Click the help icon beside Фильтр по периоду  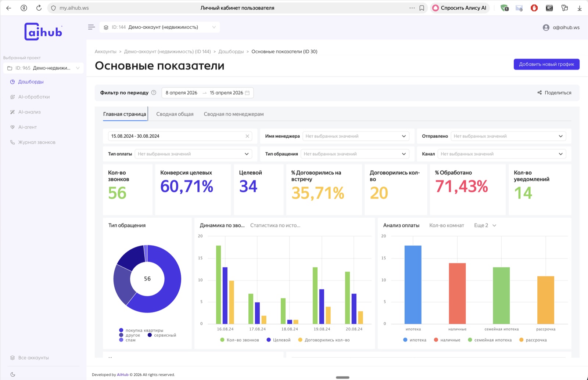click(154, 93)
